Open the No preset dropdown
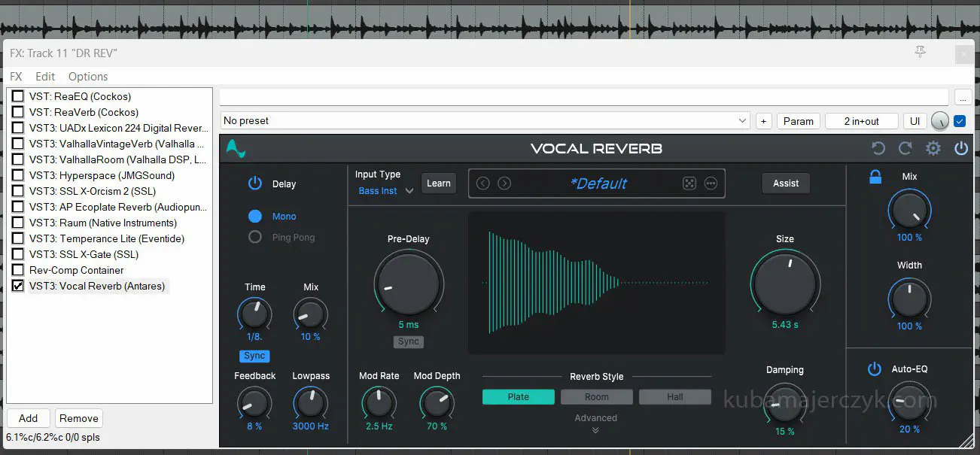 coord(485,121)
